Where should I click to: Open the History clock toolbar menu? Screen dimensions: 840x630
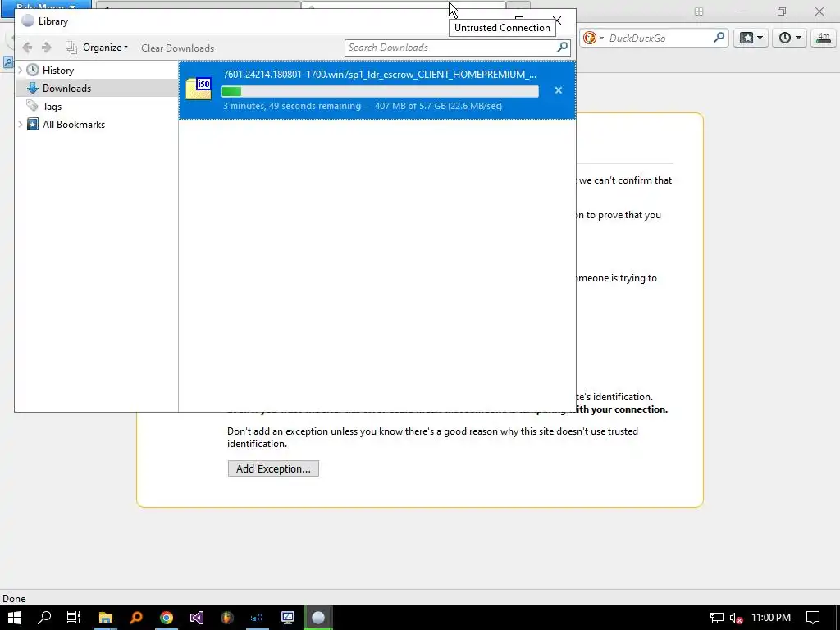point(790,38)
